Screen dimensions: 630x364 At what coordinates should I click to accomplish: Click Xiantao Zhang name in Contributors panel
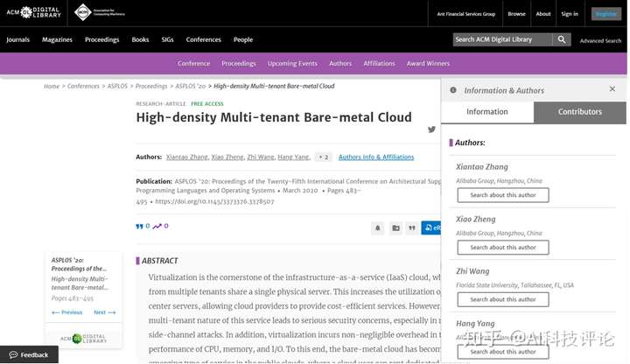(x=482, y=167)
